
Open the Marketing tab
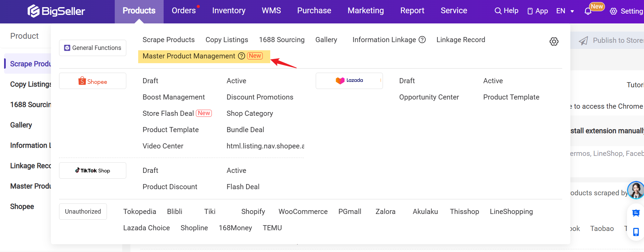366,11
